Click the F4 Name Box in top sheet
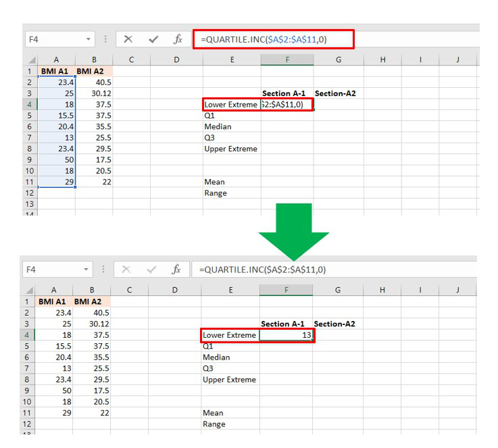 coord(59,39)
